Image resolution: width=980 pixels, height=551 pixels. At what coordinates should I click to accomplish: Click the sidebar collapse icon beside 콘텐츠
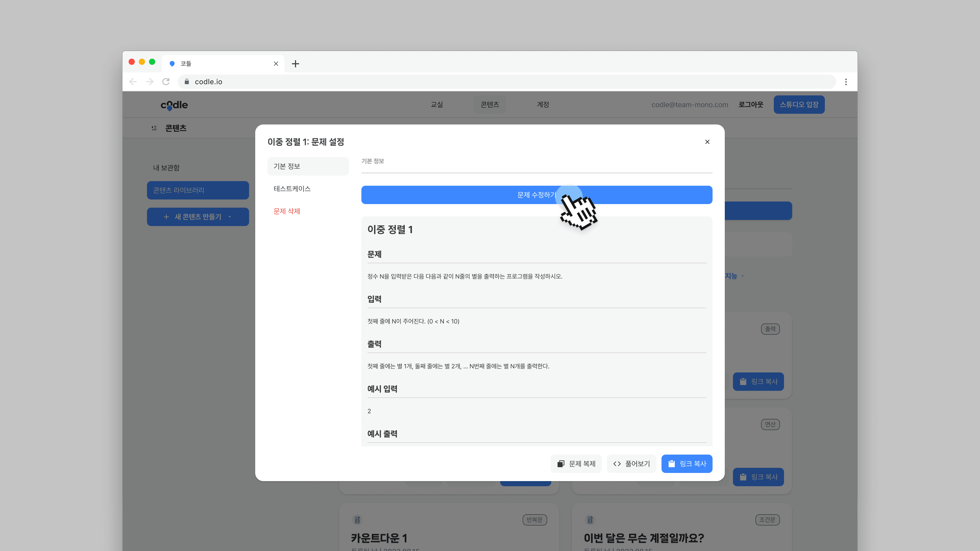tap(154, 128)
